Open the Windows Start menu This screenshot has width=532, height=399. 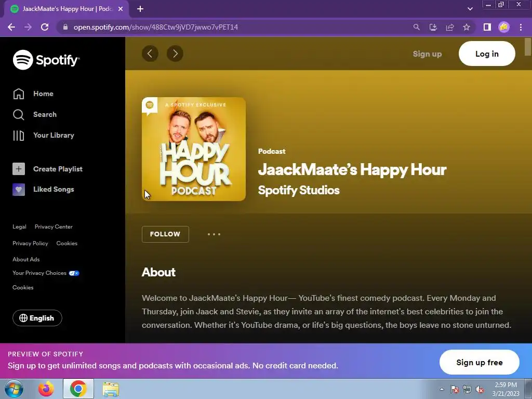point(14,389)
